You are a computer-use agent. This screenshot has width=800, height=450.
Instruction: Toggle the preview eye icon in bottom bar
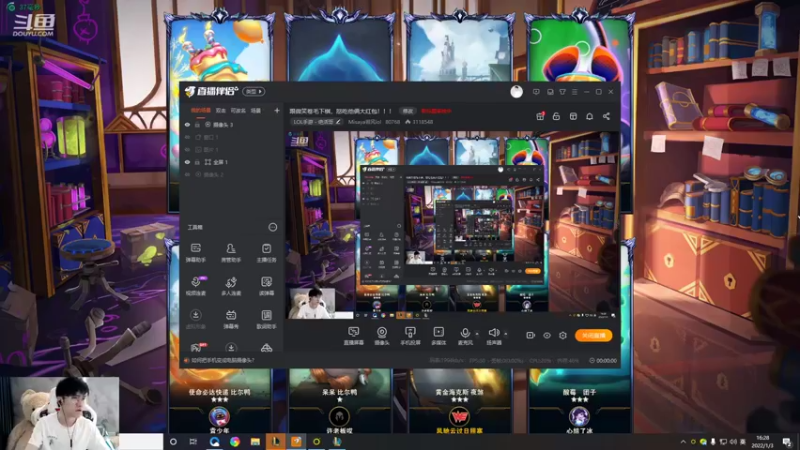pyautogui.click(x=547, y=335)
